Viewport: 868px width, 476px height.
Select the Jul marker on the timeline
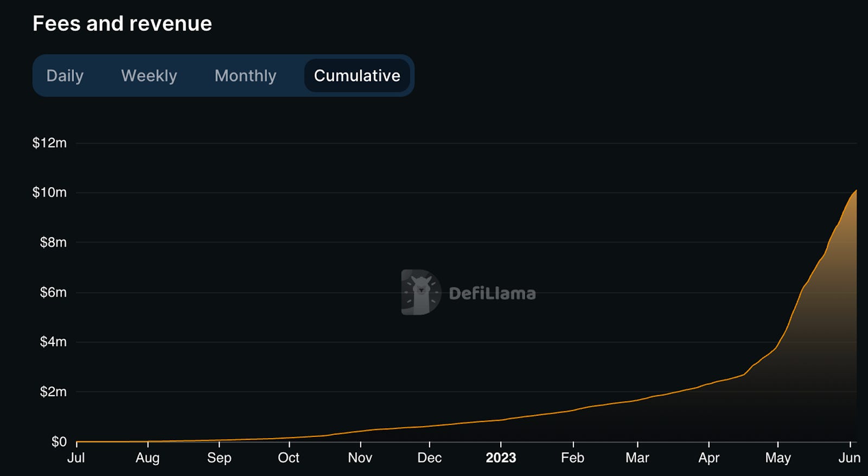(76, 458)
